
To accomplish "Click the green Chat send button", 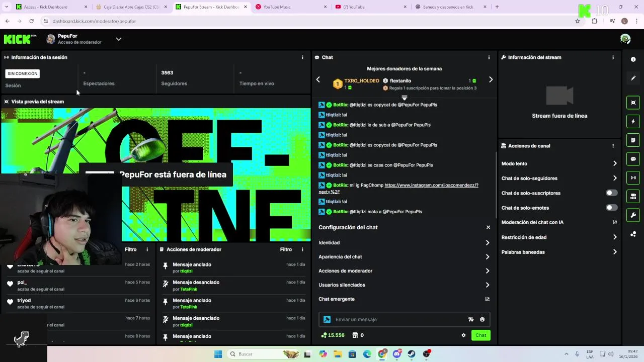I will (481, 335).
